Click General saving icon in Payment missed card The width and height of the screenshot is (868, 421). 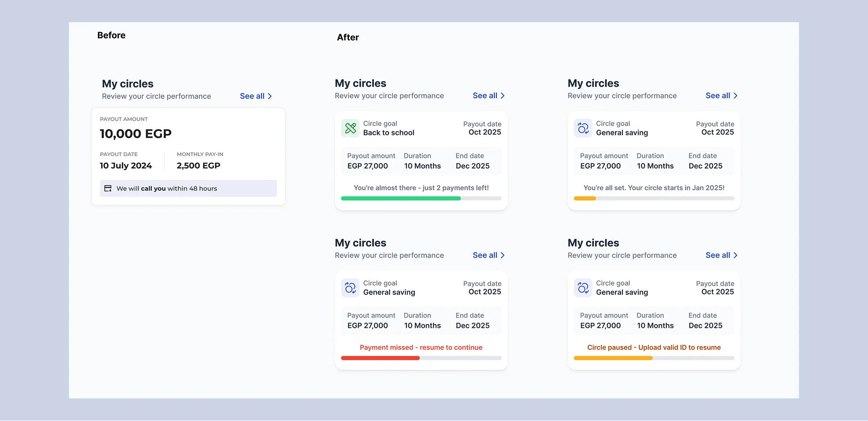[x=351, y=288]
